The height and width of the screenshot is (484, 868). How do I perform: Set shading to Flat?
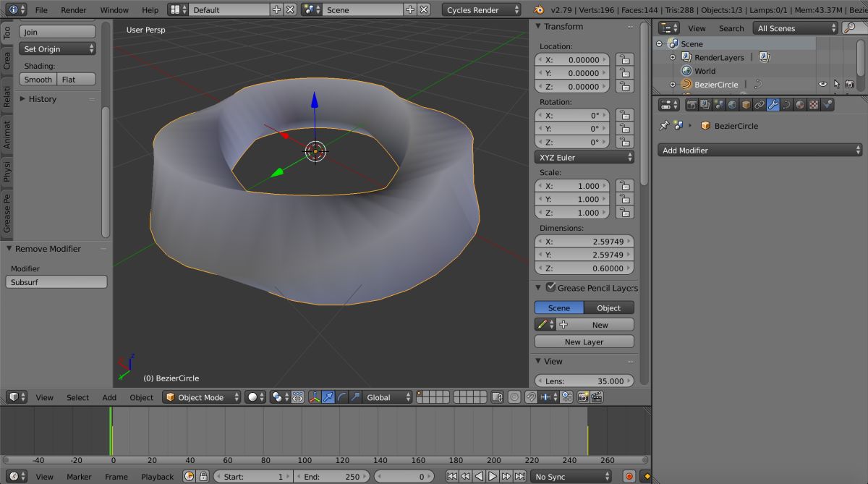tap(77, 80)
